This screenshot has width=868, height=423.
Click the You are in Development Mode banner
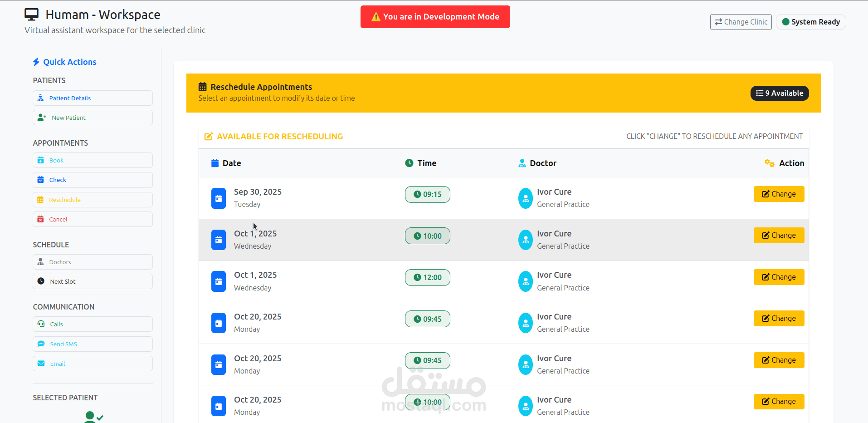435,17
